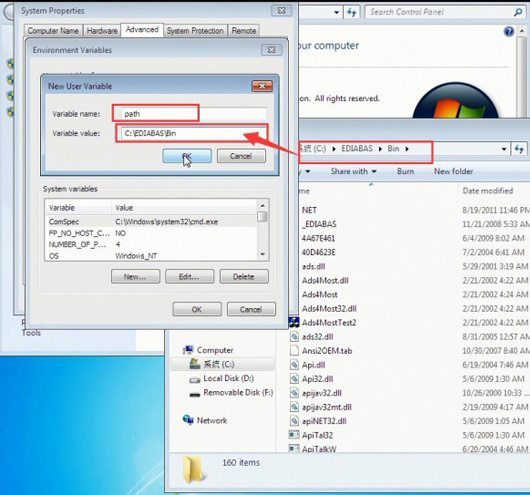Expand the arrow after Bin in the breadcrumb
The width and height of the screenshot is (530, 495).
click(x=407, y=149)
